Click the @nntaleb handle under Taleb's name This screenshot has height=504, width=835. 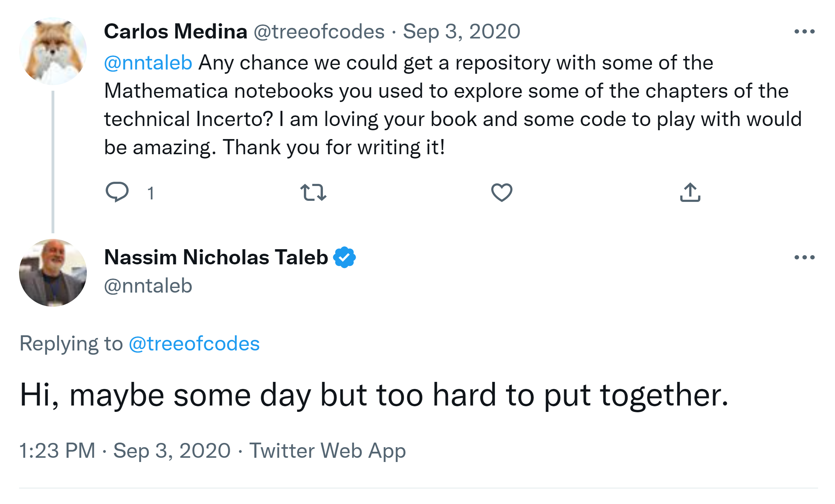pos(148,286)
